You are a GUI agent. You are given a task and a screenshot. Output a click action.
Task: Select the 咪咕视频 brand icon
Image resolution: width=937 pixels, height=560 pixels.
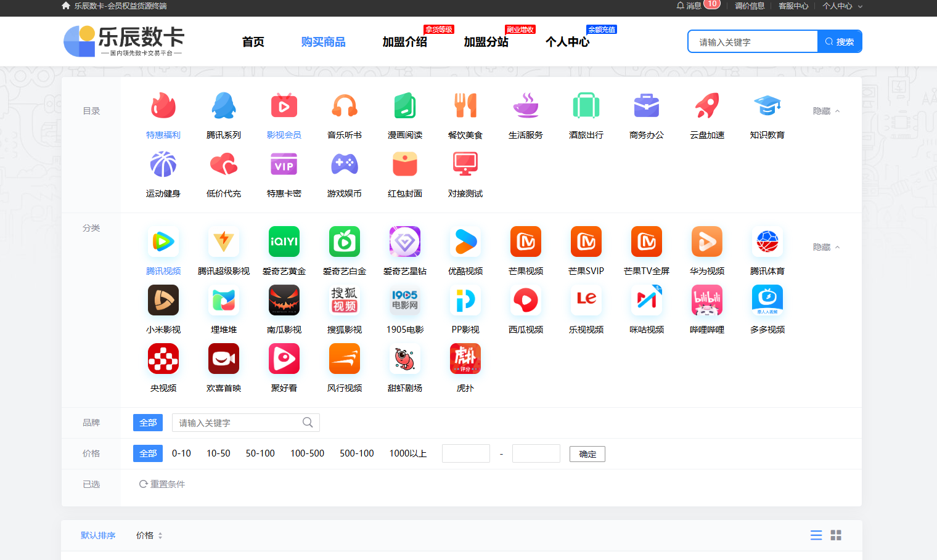pos(647,301)
